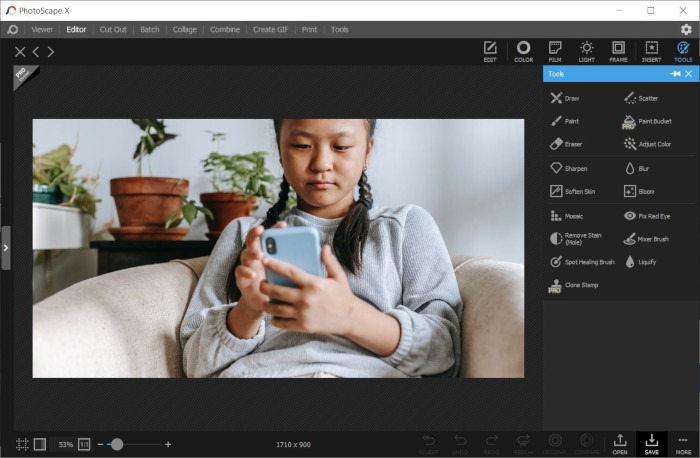Screen dimensions: 700x458
Task: Select the Mixer Brush tool
Action: (x=646, y=239)
